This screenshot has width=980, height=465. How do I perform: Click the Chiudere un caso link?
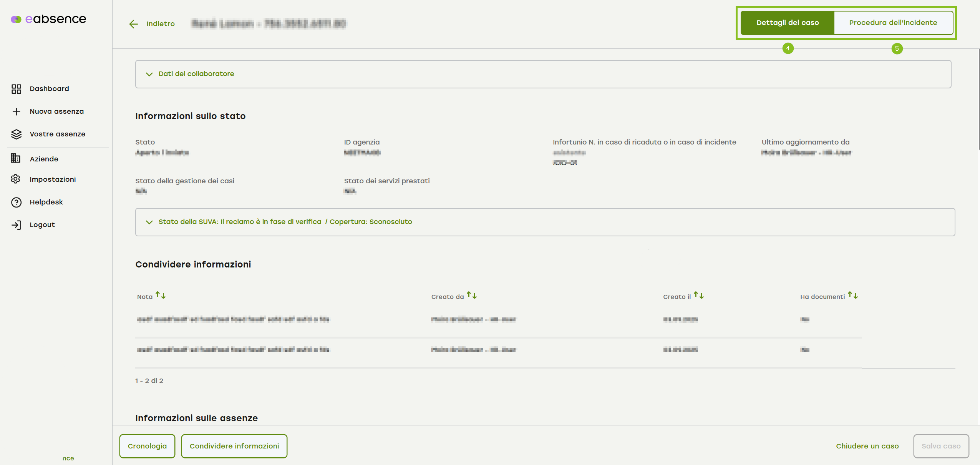click(867, 446)
